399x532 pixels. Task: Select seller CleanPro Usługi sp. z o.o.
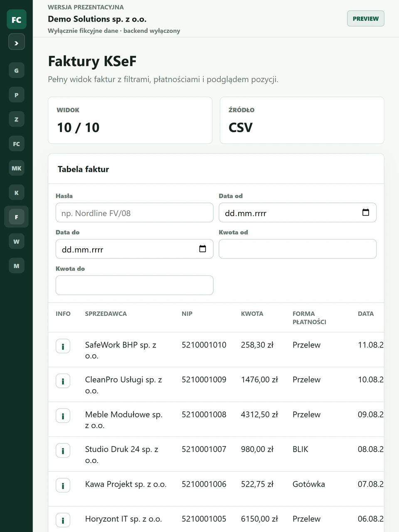tap(123, 385)
